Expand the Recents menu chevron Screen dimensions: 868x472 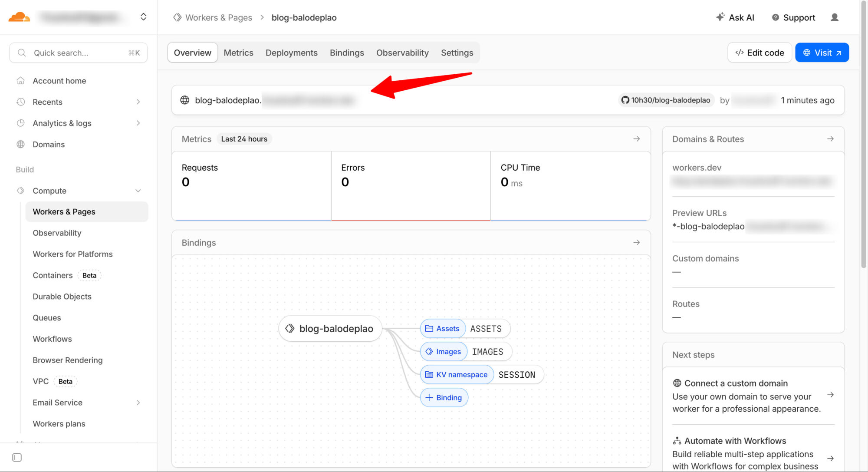[138, 102]
